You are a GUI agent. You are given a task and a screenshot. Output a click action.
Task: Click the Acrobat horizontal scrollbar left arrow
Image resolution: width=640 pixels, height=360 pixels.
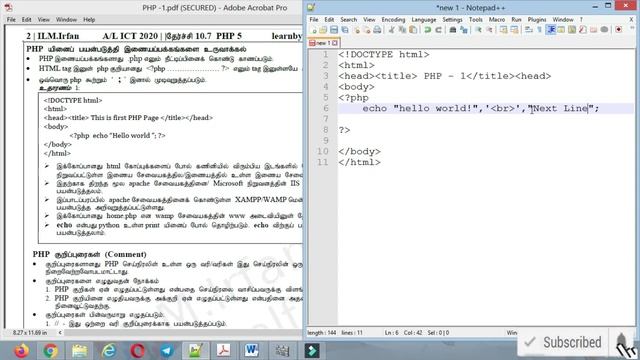tap(60, 333)
